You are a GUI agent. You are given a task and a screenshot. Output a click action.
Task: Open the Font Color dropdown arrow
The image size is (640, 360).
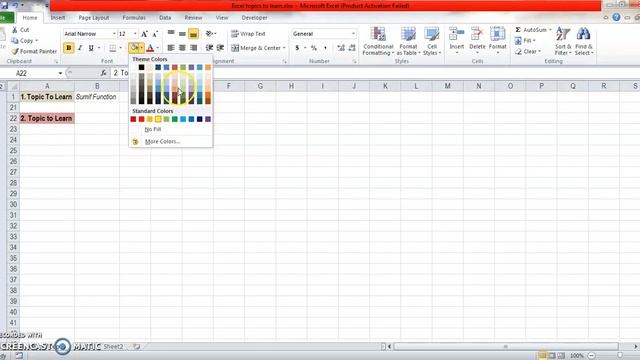tap(158, 48)
